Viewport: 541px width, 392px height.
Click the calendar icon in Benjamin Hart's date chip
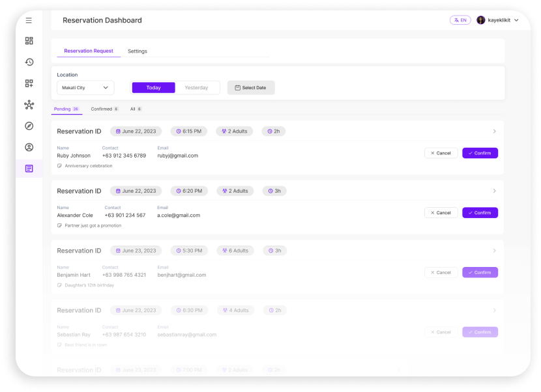(118, 251)
